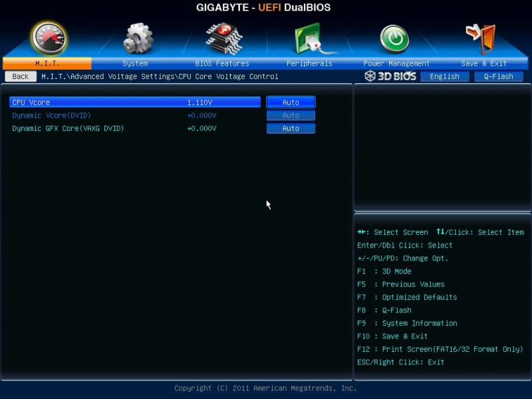Go to the Peripherals tab
Screen dimensions: 532x399
coord(309,63)
